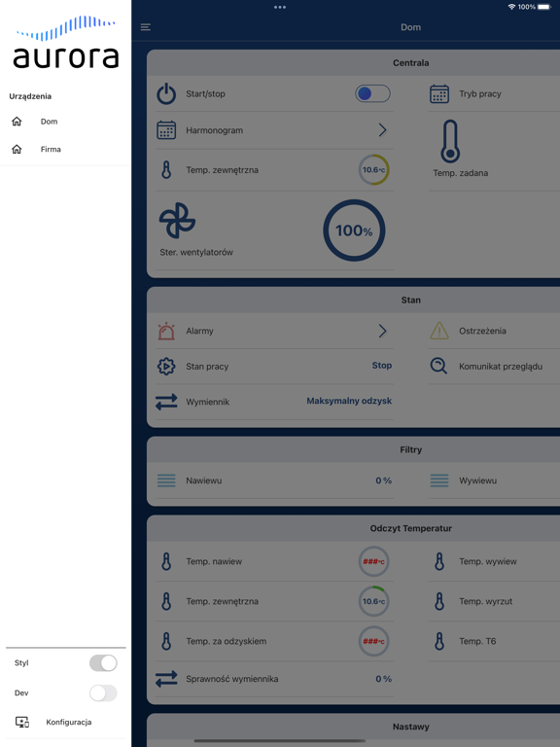Toggle the Dev switch

pos(103,693)
